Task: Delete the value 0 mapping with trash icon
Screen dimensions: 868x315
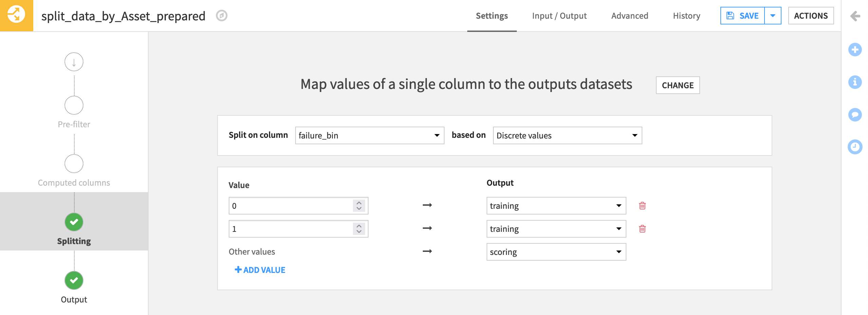Action: (642, 206)
